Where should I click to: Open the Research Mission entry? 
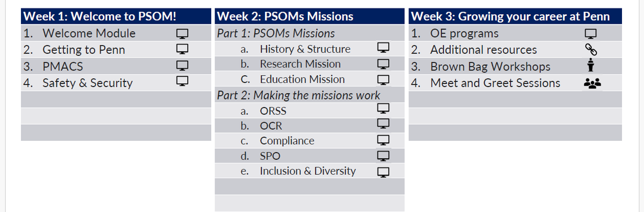tap(300, 64)
